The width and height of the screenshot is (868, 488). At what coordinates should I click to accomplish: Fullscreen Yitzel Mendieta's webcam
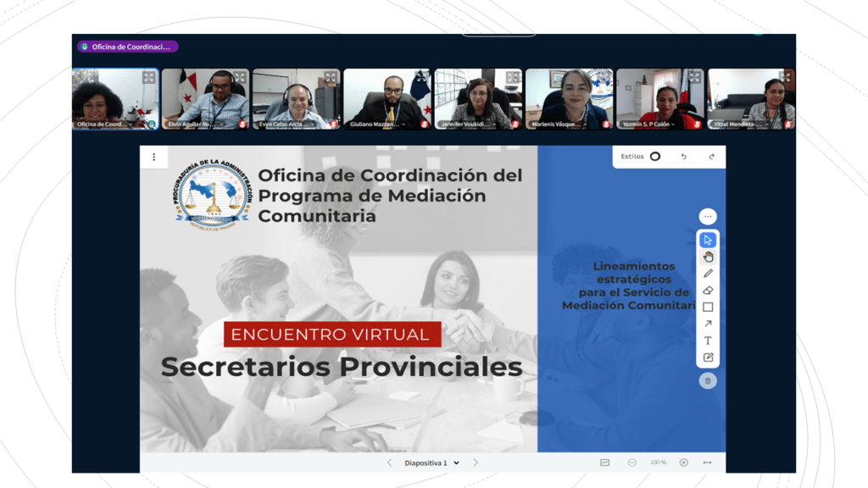click(x=785, y=78)
